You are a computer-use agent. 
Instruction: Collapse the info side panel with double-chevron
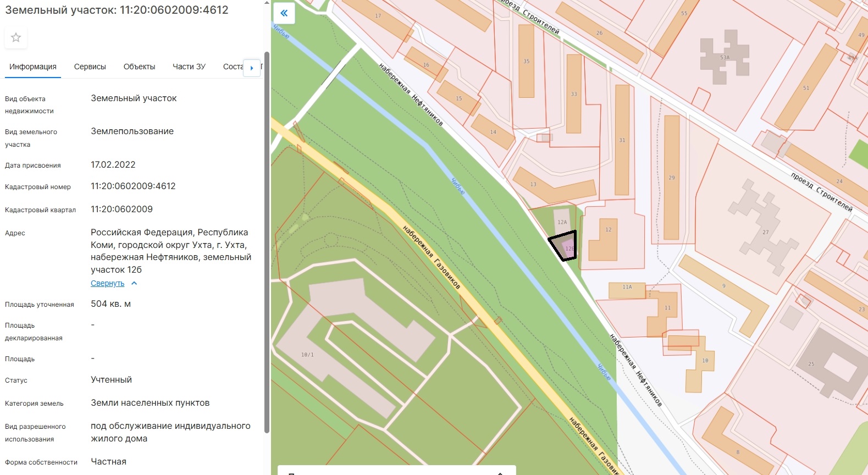point(284,13)
